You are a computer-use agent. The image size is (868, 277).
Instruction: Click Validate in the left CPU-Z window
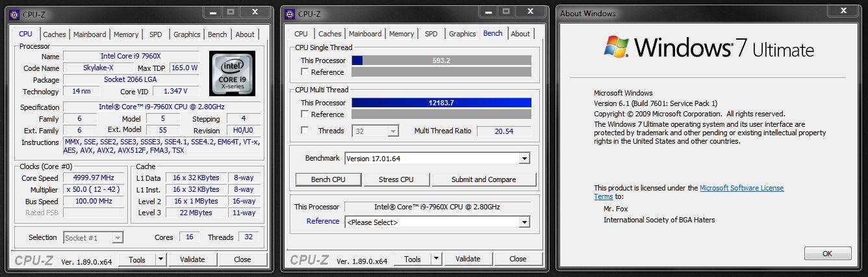pos(192,259)
